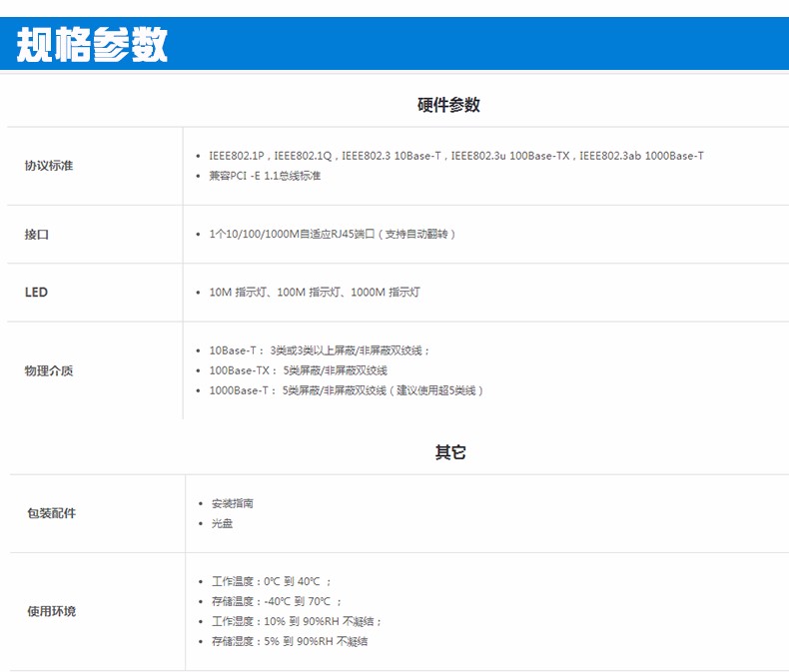Select the 接口 row label
The image size is (789, 672).
(x=37, y=235)
